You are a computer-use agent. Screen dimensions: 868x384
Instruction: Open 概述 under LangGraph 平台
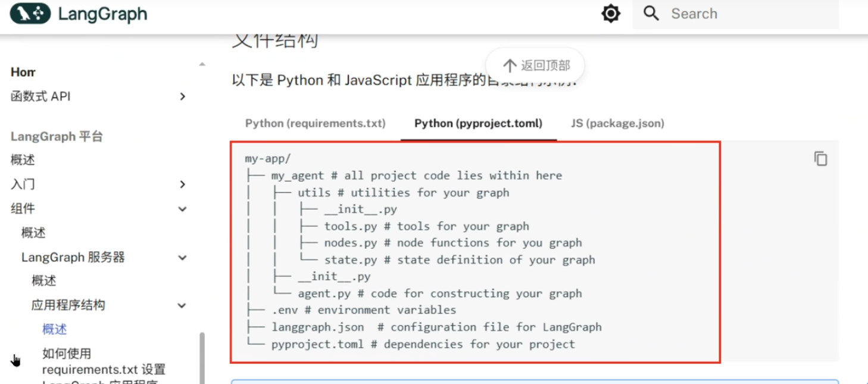pos(23,160)
